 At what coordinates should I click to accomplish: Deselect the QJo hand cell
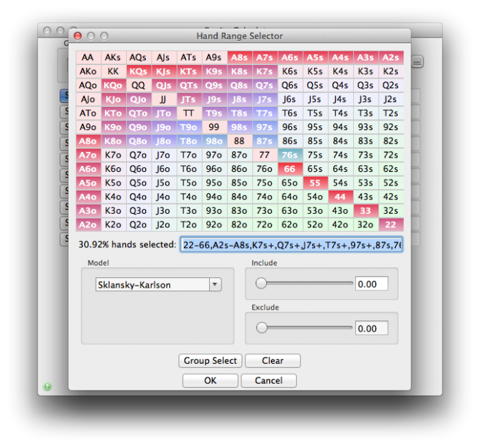coord(139,99)
